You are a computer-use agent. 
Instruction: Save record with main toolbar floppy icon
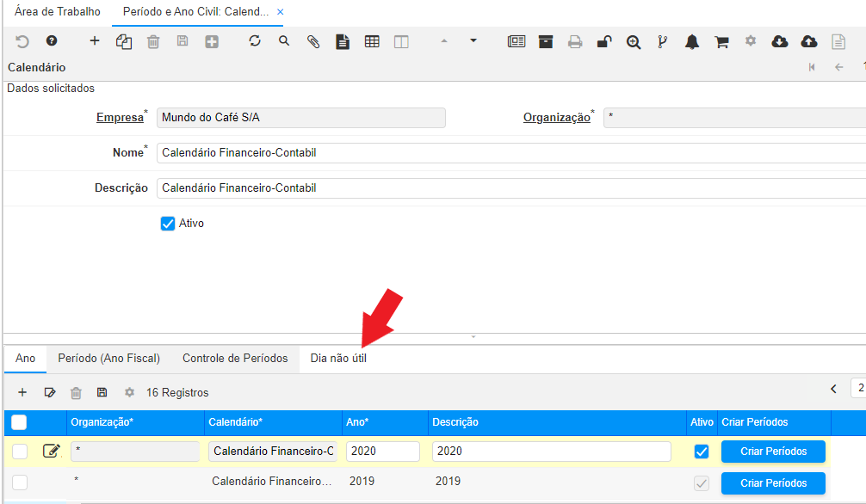point(182,40)
